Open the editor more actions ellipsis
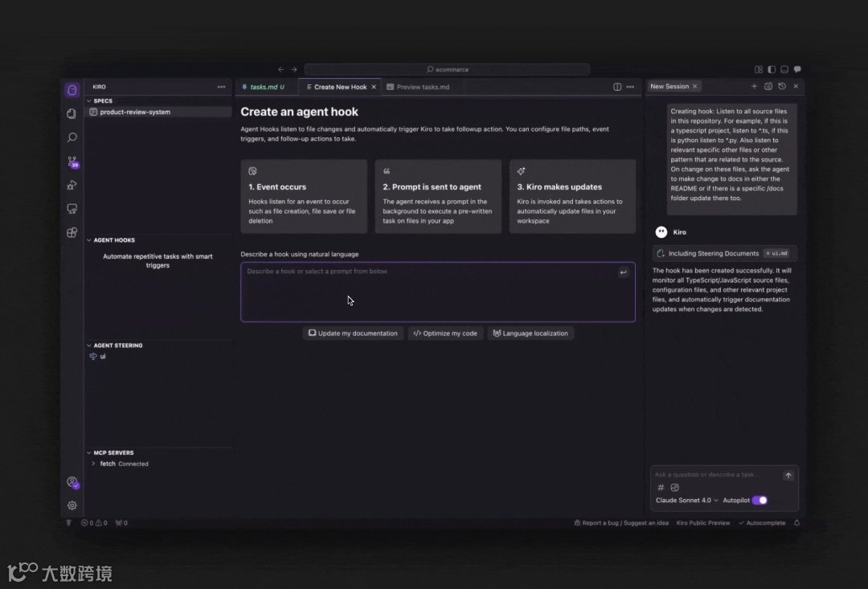This screenshot has height=589, width=868. coord(631,87)
